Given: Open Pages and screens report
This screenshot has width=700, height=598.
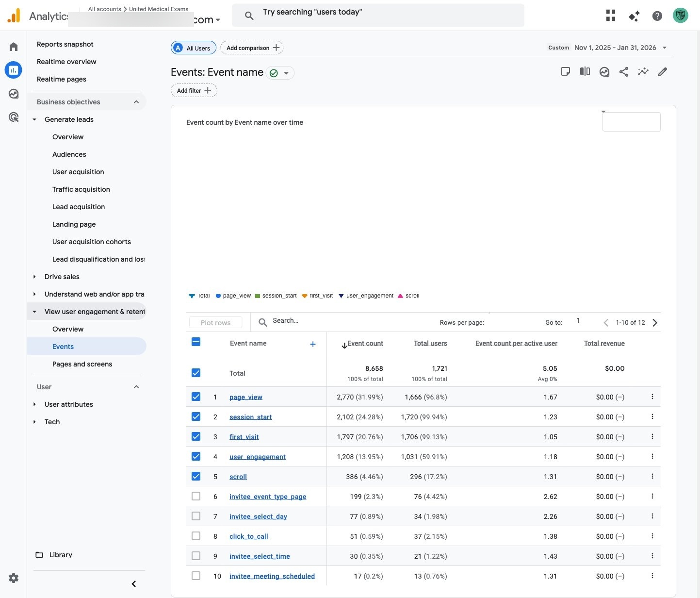Looking at the screenshot, I should pos(82,364).
